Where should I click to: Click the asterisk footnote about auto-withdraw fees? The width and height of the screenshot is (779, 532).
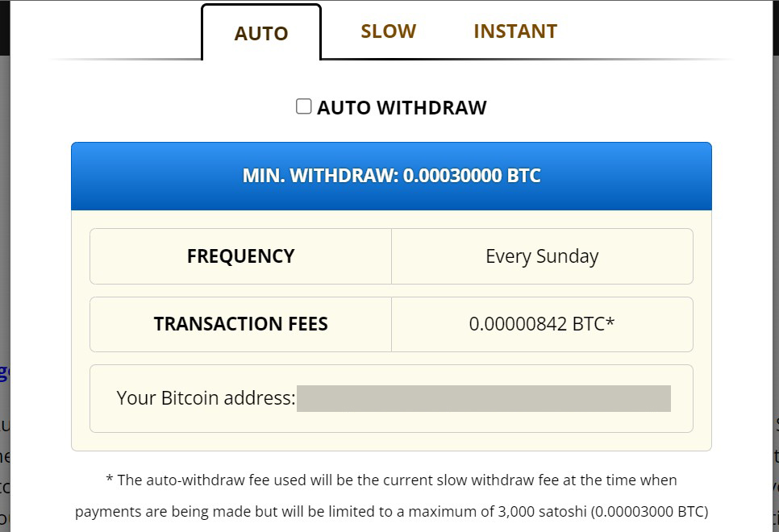(391, 480)
